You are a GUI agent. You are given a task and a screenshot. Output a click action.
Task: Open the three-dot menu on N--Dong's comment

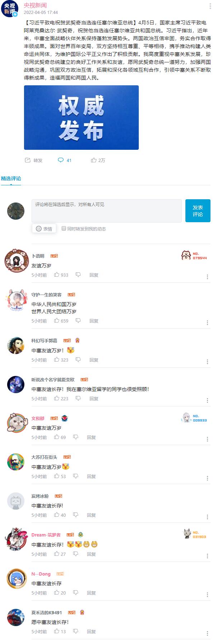click(207, 595)
